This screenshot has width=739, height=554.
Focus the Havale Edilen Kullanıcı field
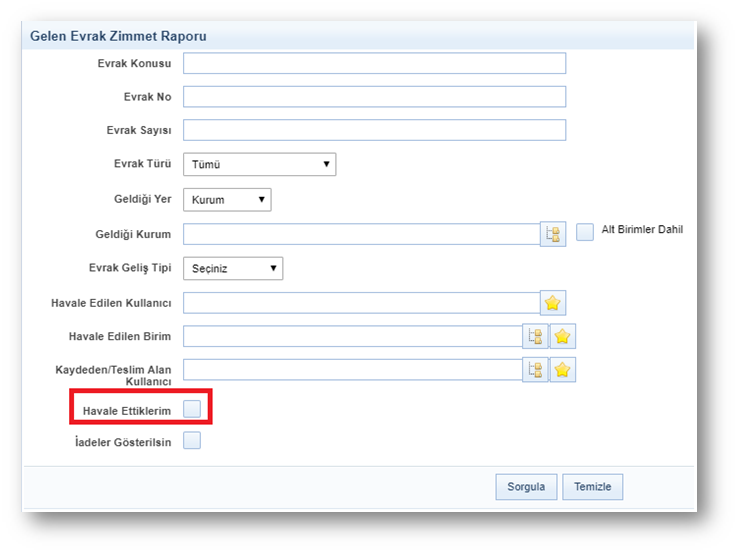[361, 303]
